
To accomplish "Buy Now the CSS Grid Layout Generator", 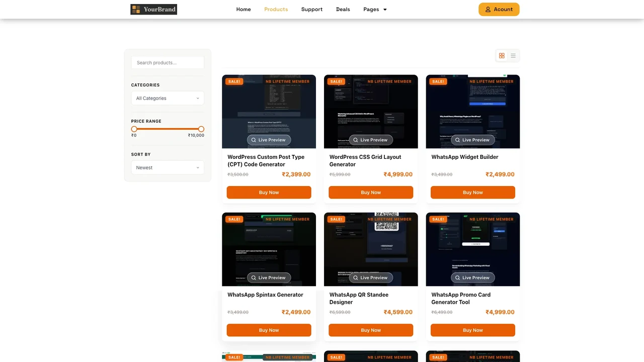I will tap(371, 193).
